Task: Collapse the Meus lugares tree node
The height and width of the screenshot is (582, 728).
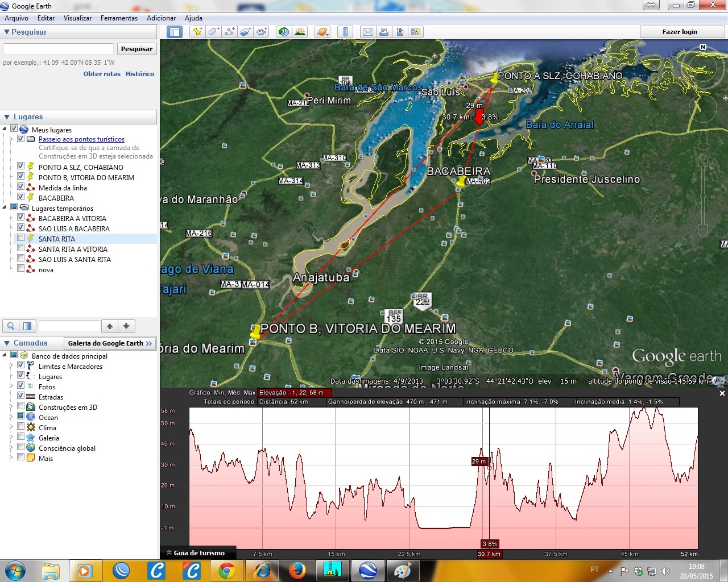Action: pos(5,129)
